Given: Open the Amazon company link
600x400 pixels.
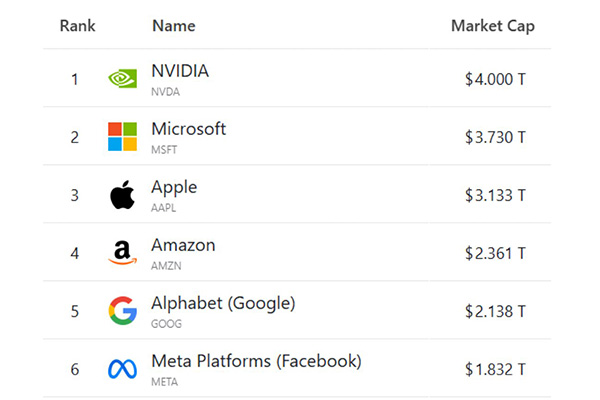Looking at the screenshot, I should (x=183, y=245).
